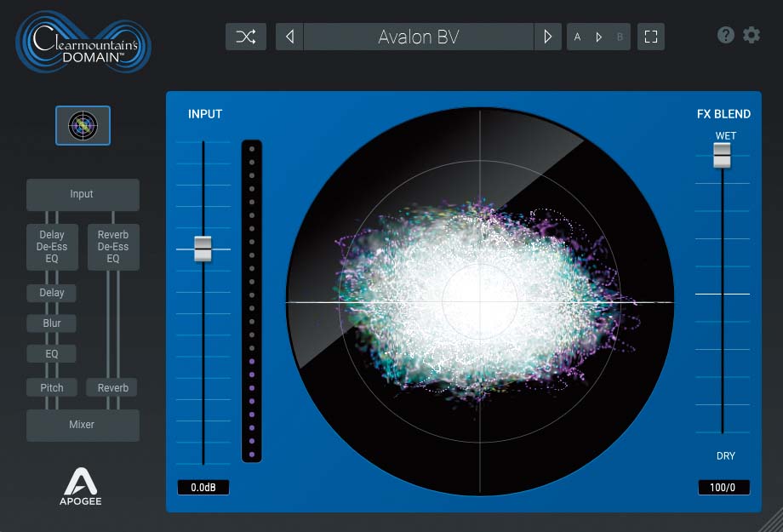Viewport: 783px width, 532px height.
Task: Click the Clearmountain's Domain logo
Action: click(83, 42)
